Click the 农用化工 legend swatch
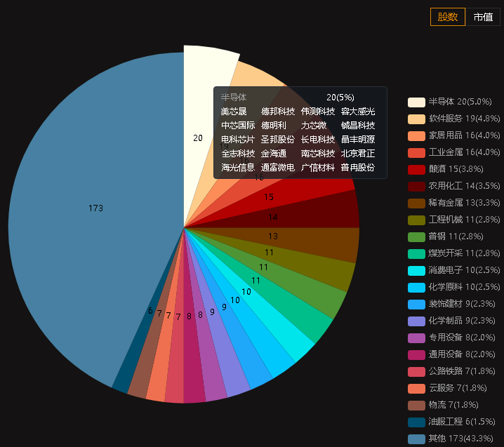The width and height of the screenshot is (504, 447). 416,187
